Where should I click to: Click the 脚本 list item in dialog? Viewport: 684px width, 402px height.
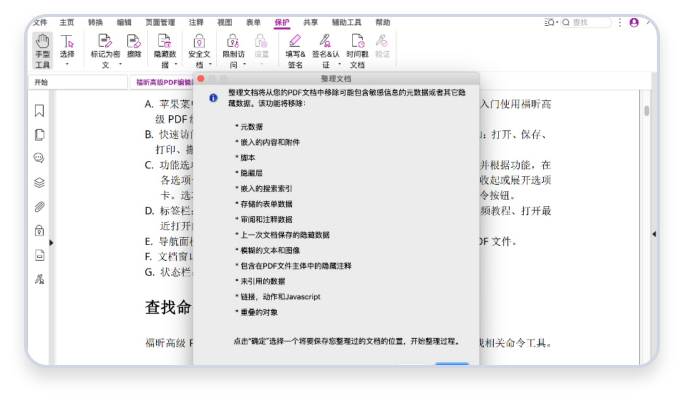coord(248,157)
